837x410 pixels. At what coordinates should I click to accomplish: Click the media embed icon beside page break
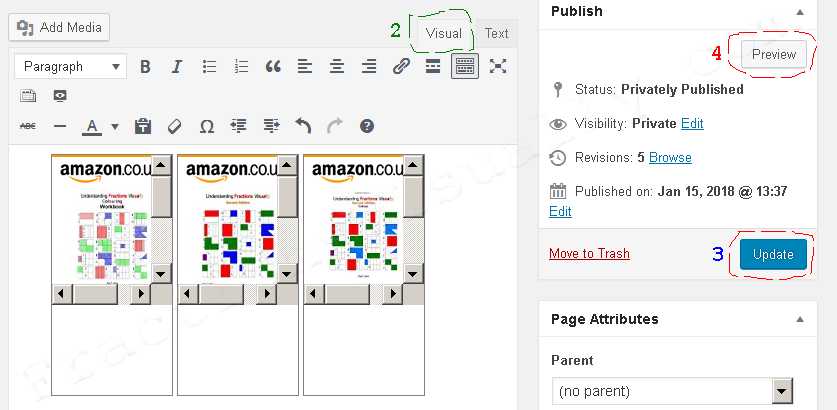tap(60, 96)
